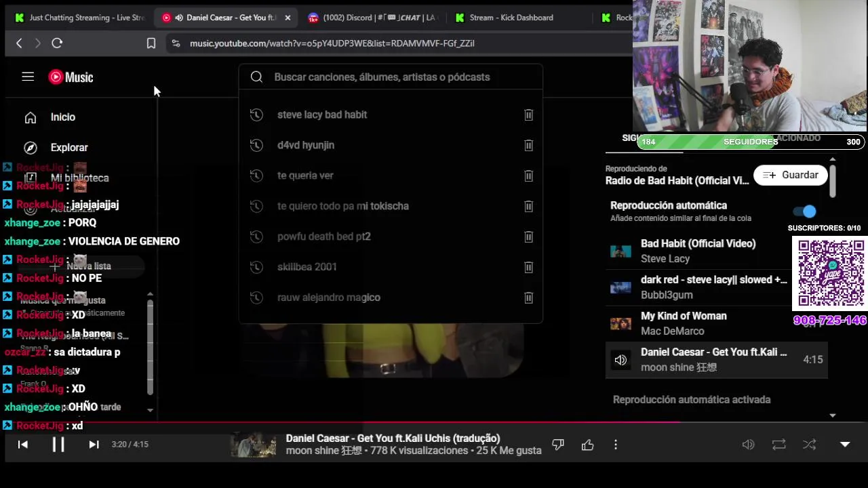
Task: Skip to next track
Action: point(94,445)
